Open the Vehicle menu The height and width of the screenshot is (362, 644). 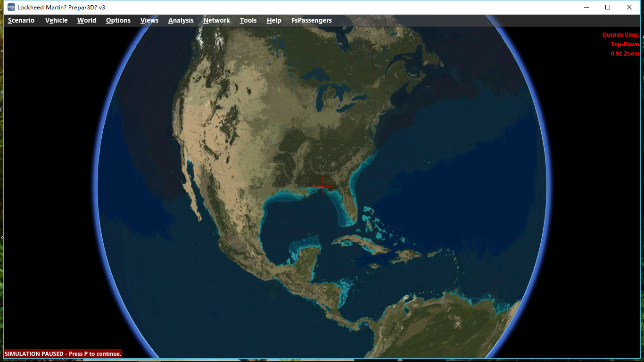[x=56, y=20]
